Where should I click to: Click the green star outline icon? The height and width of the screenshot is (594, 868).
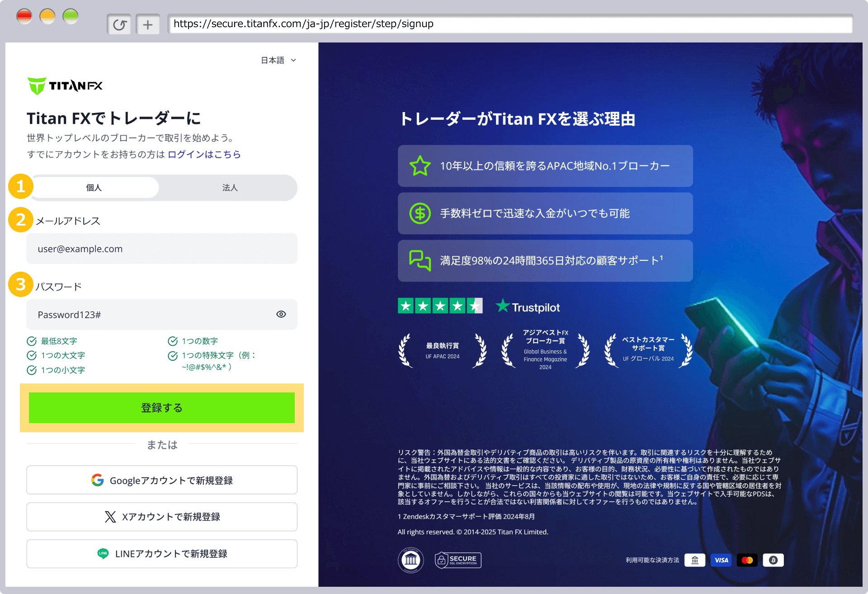pos(420,166)
